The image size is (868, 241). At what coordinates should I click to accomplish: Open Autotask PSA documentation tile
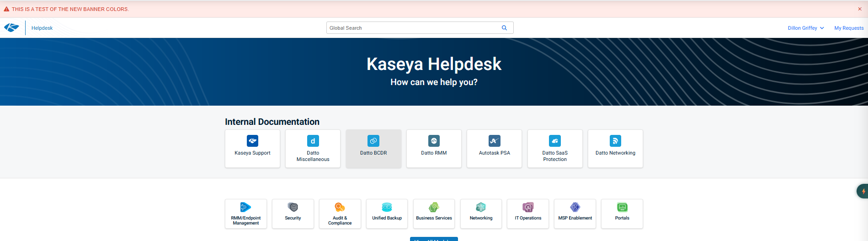(494, 149)
